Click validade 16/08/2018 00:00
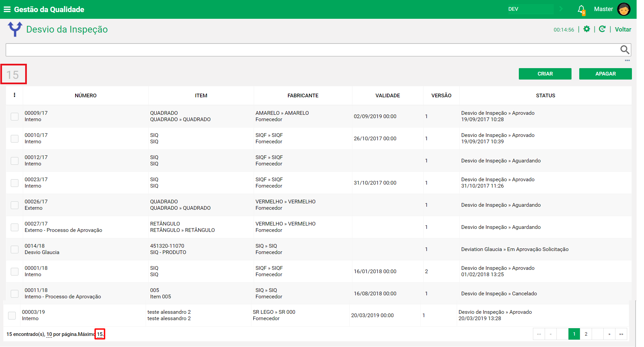This screenshot has height=347, width=644. (x=375, y=294)
